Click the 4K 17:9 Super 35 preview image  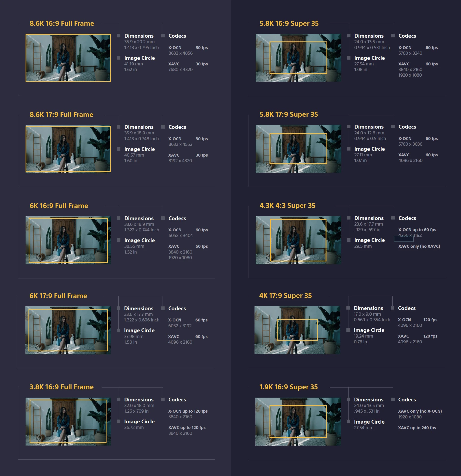click(x=297, y=330)
